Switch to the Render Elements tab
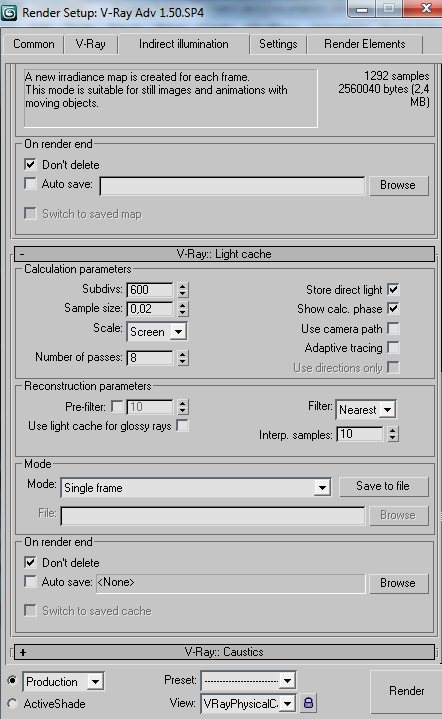 point(365,44)
